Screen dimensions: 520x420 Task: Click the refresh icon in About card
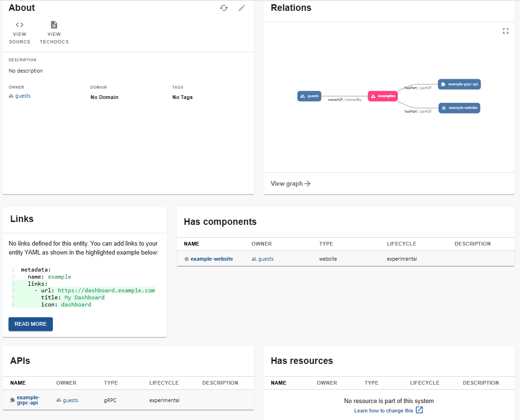(x=224, y=8)
